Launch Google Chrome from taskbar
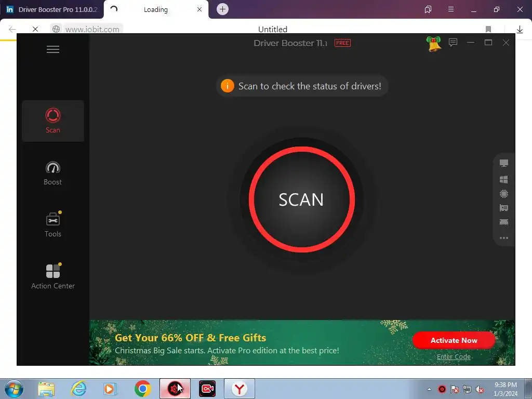The width and height of the screenshot is (532, 399). [x=142, y=389]
